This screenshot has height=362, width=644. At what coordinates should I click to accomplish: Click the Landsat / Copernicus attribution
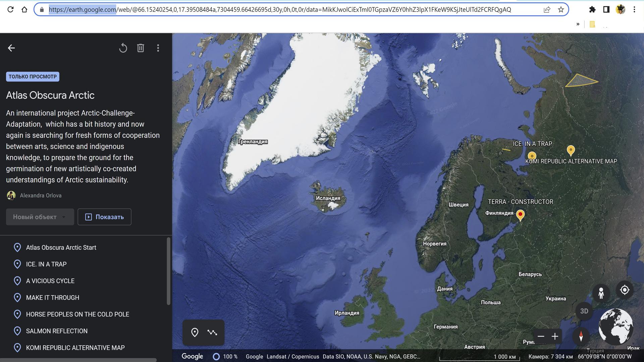tap(293, 357)
